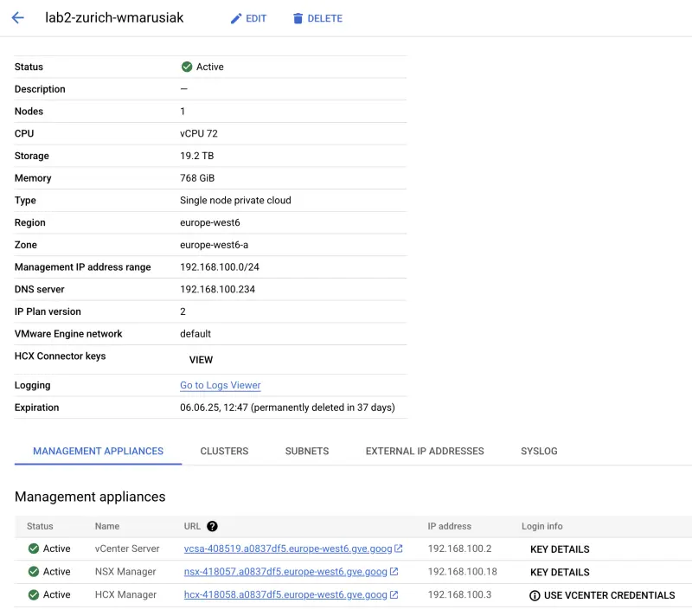Open the SYSLOG tab
Image resolution: width=692 pixels, height=616 pixels.
pos(539,451)
